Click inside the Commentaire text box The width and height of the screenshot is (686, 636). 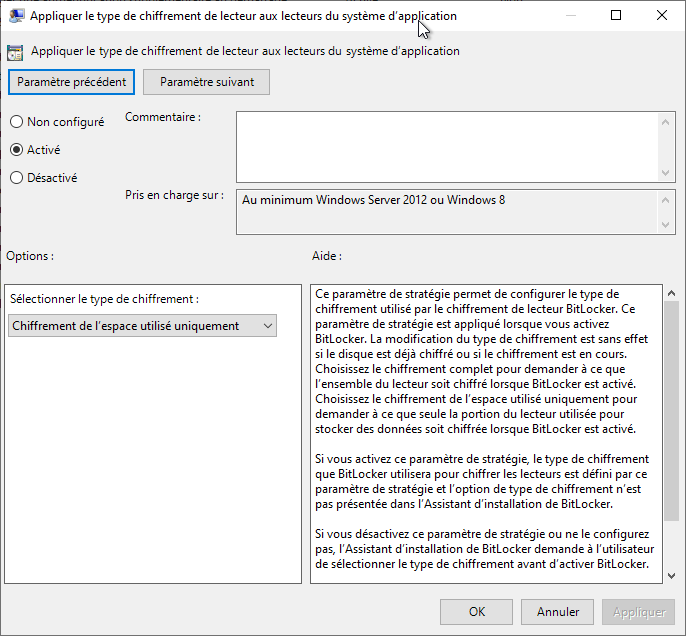pyautogui.click(x=447, y=147)
